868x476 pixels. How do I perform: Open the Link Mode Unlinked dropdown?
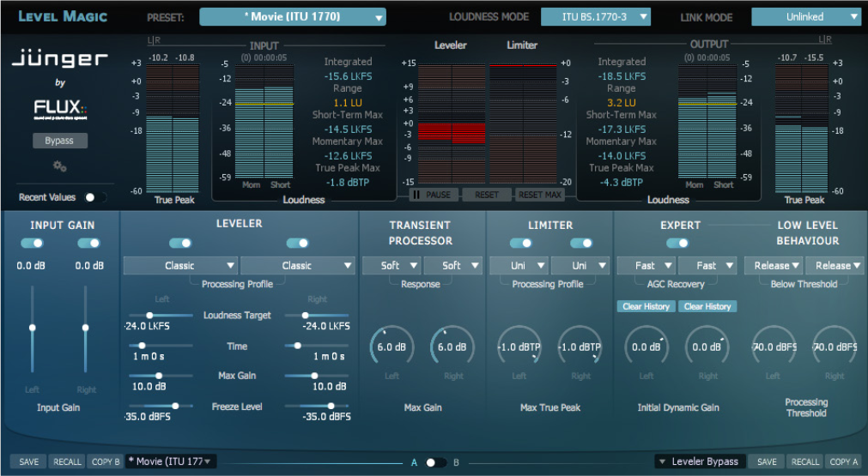[805, 17]
